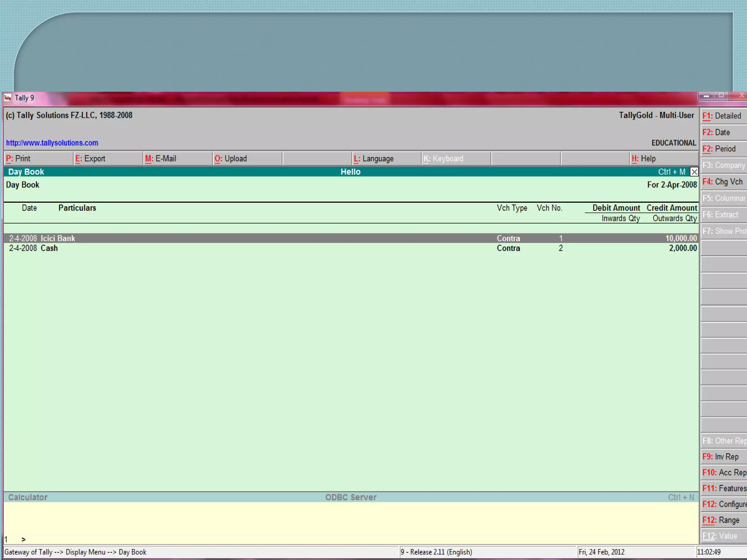747x560 pixels.
Task: Visit the tallysolutions.com hyperlink
Action: [x=52, y=143]
